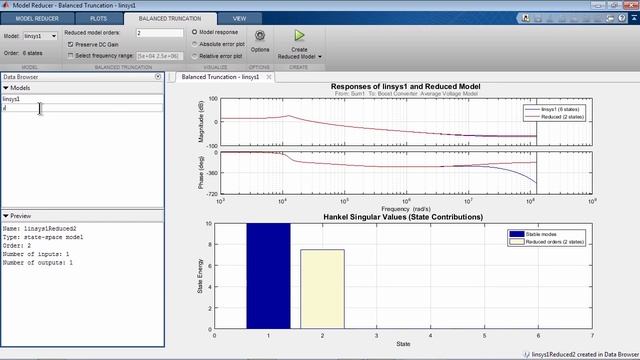Collapse the Preview section
Screen dimensions: 640x360
point(6,216)
